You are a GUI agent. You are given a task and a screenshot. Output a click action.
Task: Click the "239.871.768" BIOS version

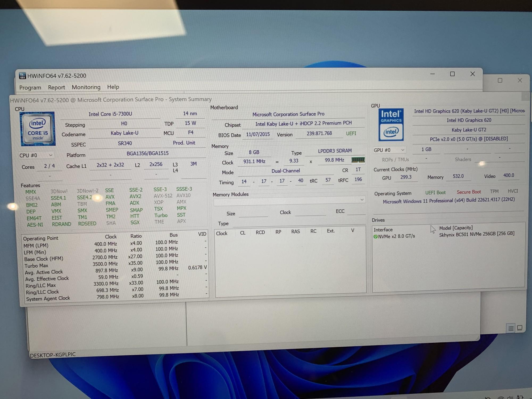pyautogui.click(x=319, y=133)
